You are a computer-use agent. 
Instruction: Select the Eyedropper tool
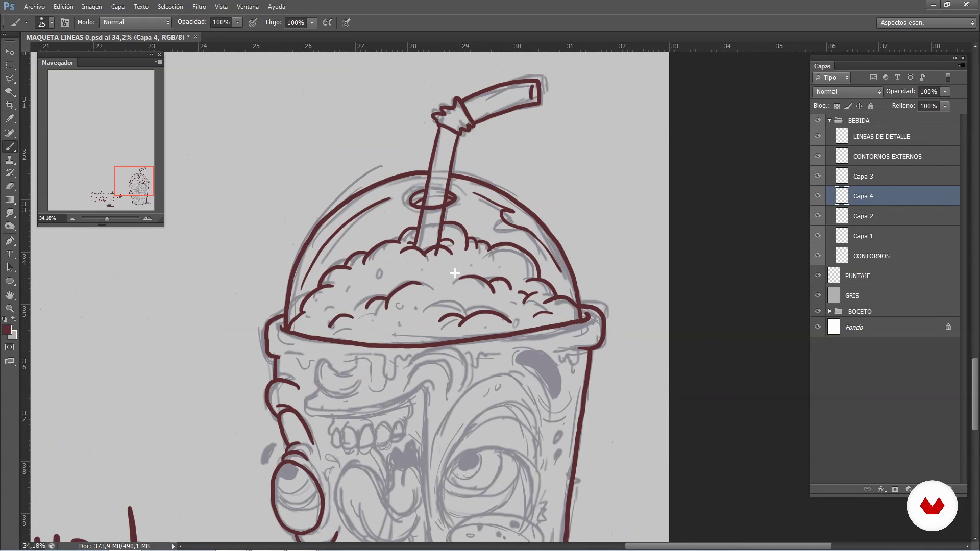10,119
